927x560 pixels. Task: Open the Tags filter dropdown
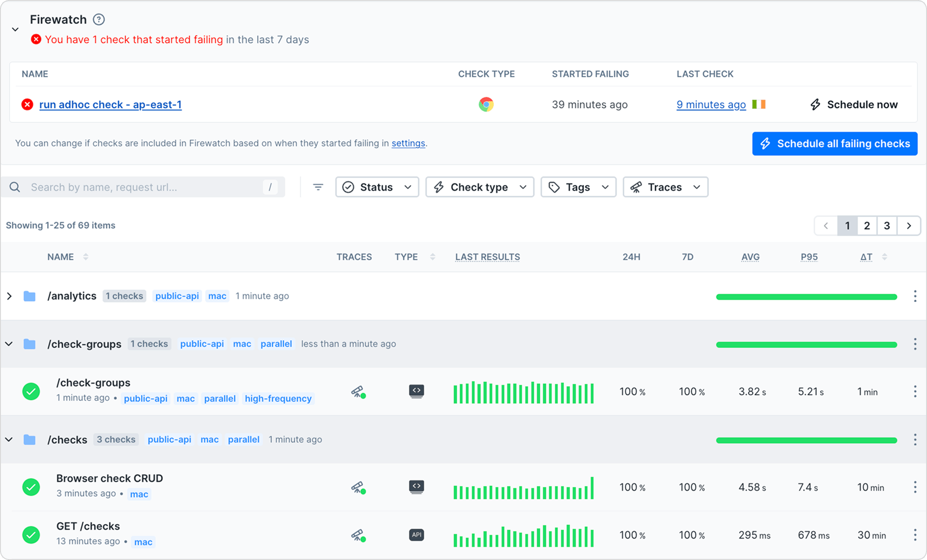578,187
